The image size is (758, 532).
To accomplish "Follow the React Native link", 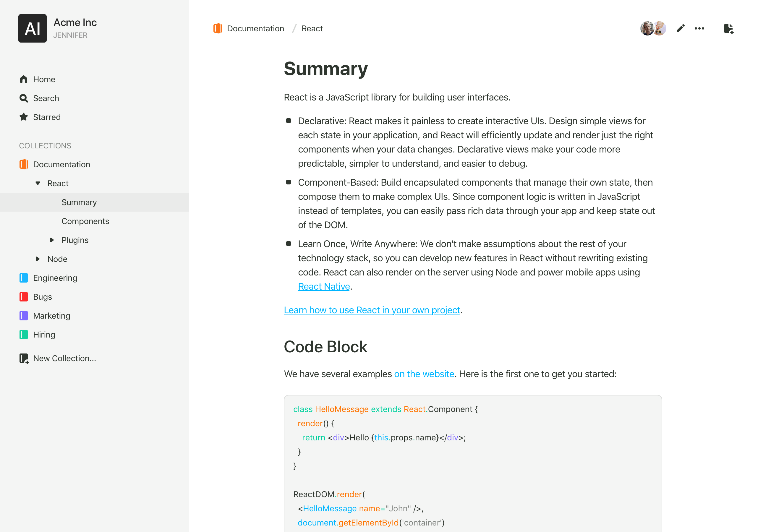I will tap(323, 286).
